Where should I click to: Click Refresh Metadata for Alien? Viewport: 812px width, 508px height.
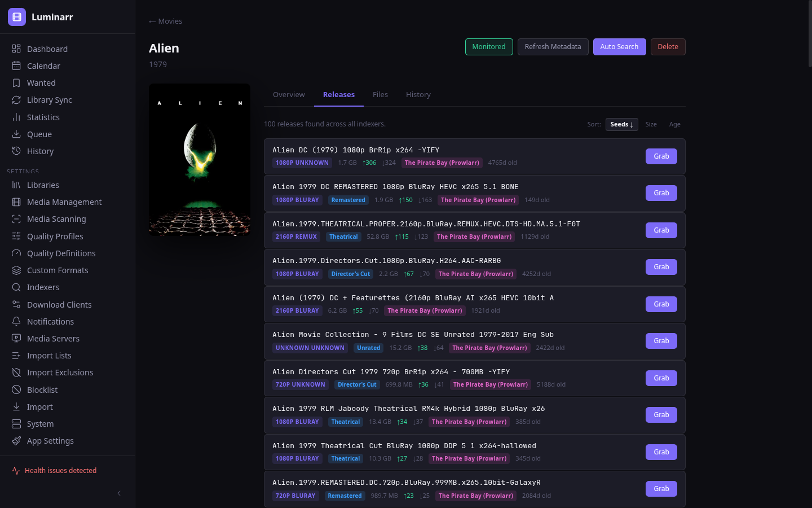[x=553, y=47]
